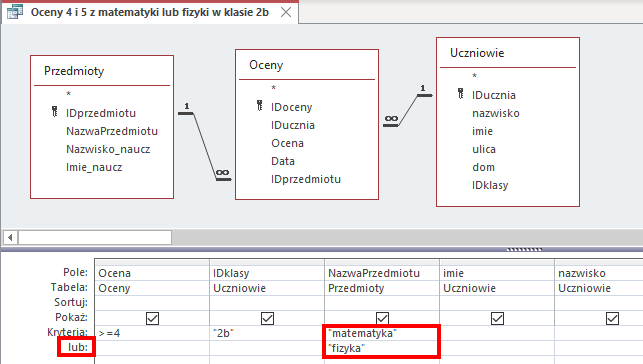
Task: Select the asterisk field in Przedmioty table
Action: tap(68, 94)
